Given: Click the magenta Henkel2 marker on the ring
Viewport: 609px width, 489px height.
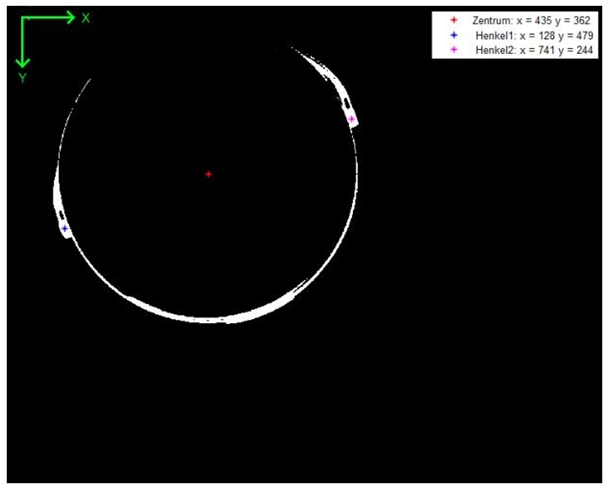Looking at the screenshot, I should click(352, 120).
